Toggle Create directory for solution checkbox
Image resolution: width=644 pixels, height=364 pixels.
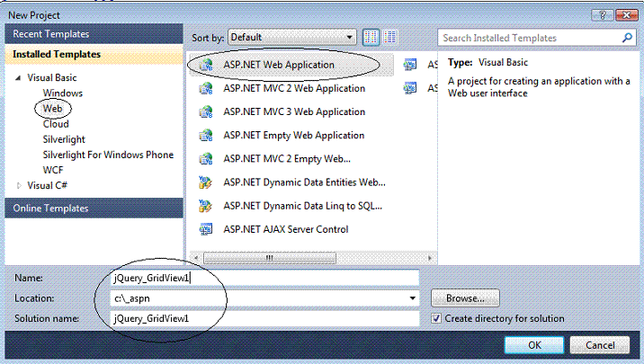(436, 318)
